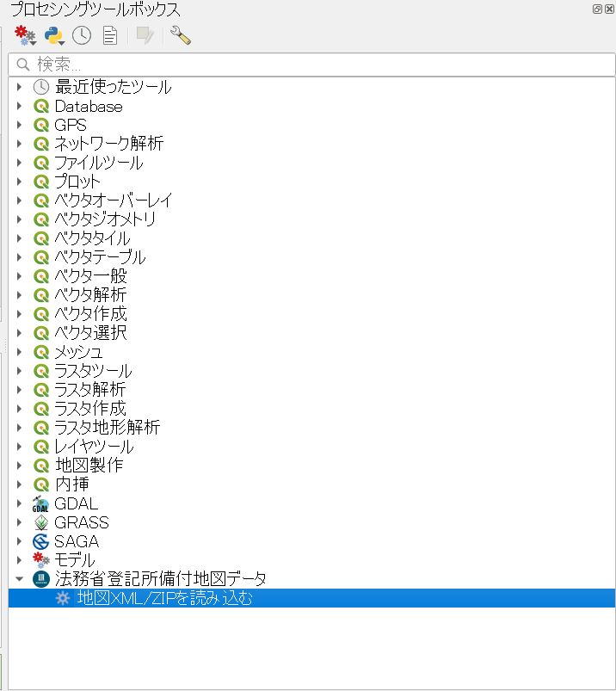Image resolution: width=616 pixels, height=691 pixels.
Task: Expand the プロット group arrow
Action: (19, 182)
